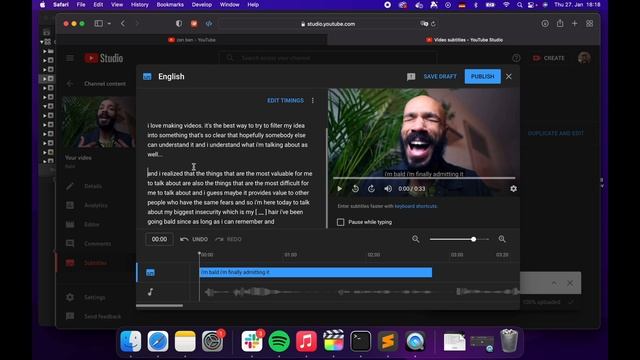Click the subtitle track icon on timeline
This screenshot has height=360, width=640.
(x=150, y=272)
